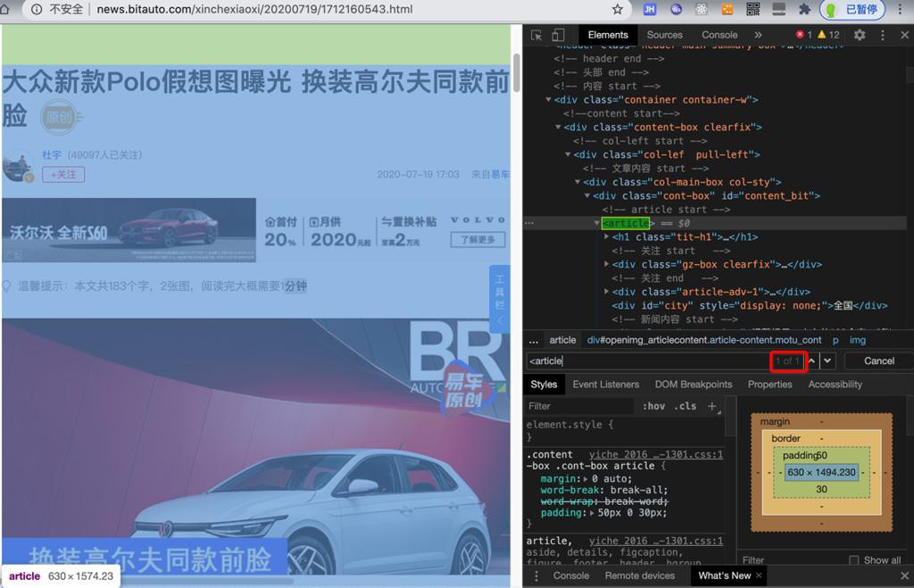Show more DevTools tabs chevron
The width and height of the screenshot is (914, 588).
coord(758,35)
